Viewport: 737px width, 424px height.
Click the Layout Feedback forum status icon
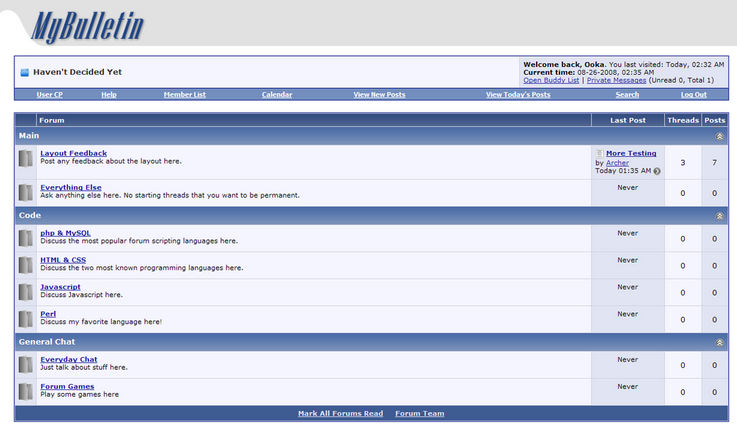(26, 159)
